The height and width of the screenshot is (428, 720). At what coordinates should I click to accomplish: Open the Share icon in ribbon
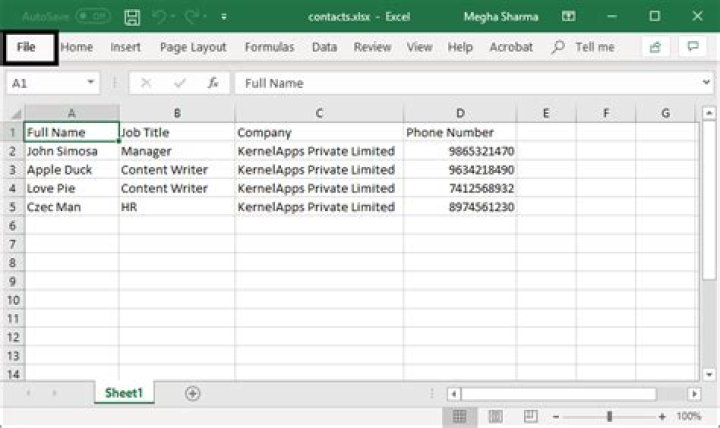pos(655,47)
